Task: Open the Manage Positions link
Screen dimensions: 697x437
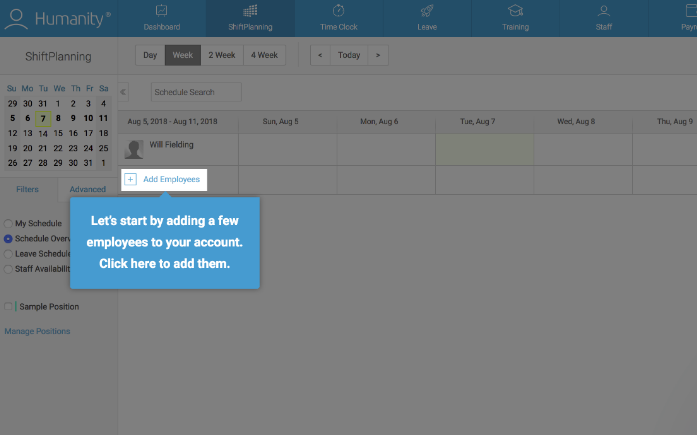Action: pos(37,330)
